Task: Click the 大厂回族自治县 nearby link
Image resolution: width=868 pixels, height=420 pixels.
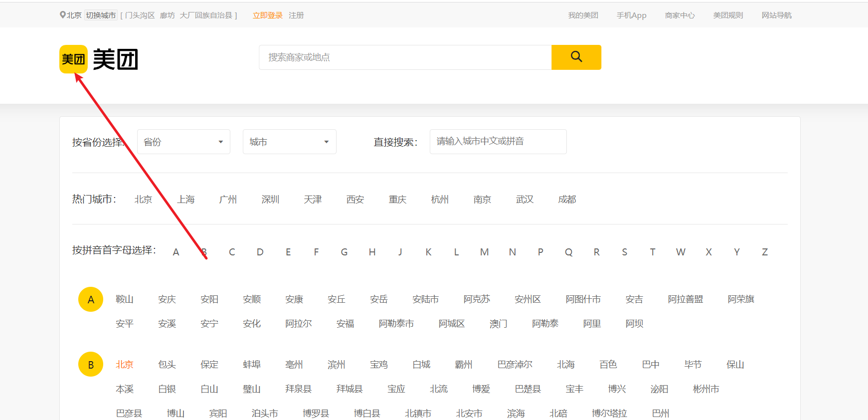Action: (x=206, y=15)
